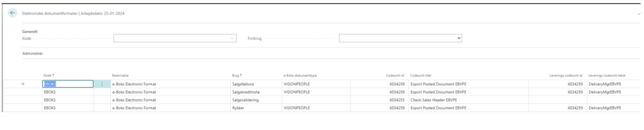Click the row selector arrow icon
The width and height of the screenshot is (644, 130).
click(22, 84)
